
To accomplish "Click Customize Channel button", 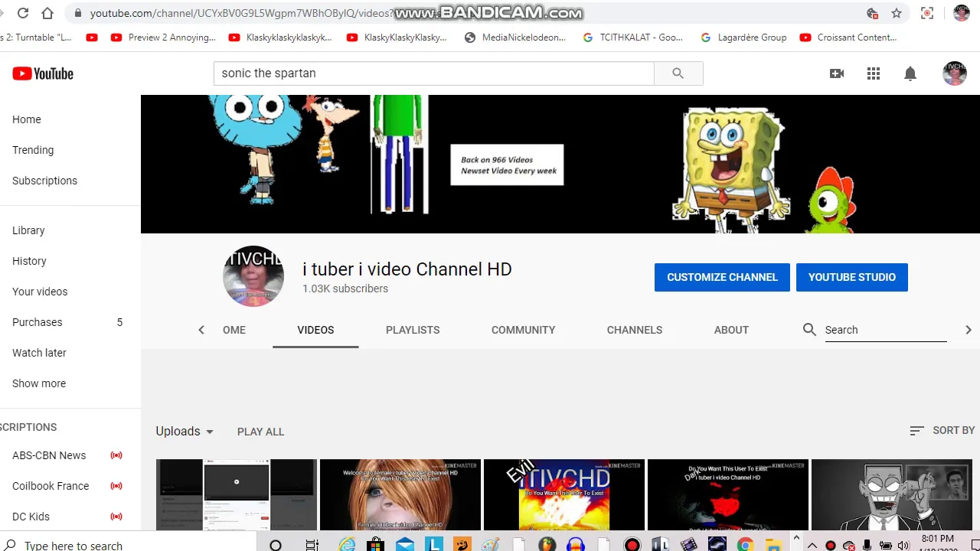I will 722,277.
